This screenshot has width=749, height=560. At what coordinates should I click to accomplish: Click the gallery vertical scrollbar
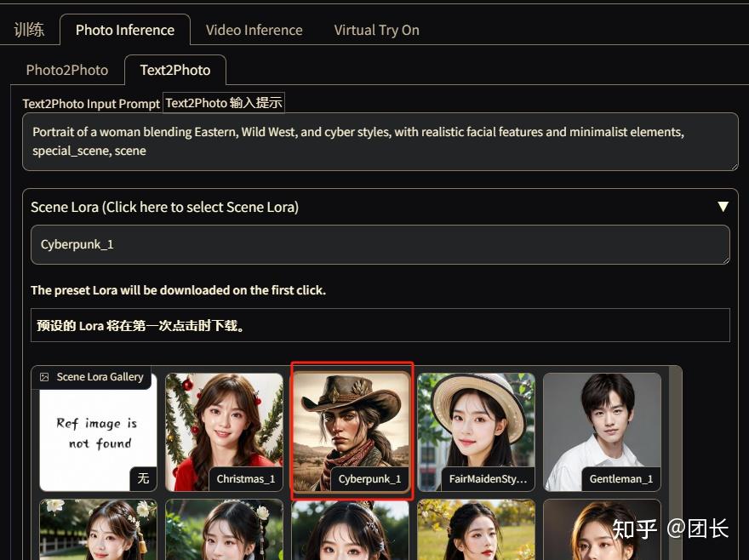point(676,462)
